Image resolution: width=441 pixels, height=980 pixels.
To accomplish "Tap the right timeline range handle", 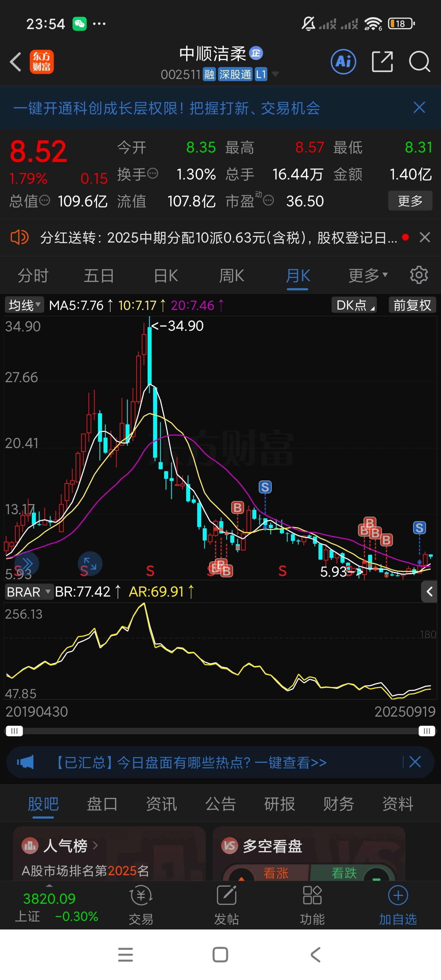I will pos(427,730).
